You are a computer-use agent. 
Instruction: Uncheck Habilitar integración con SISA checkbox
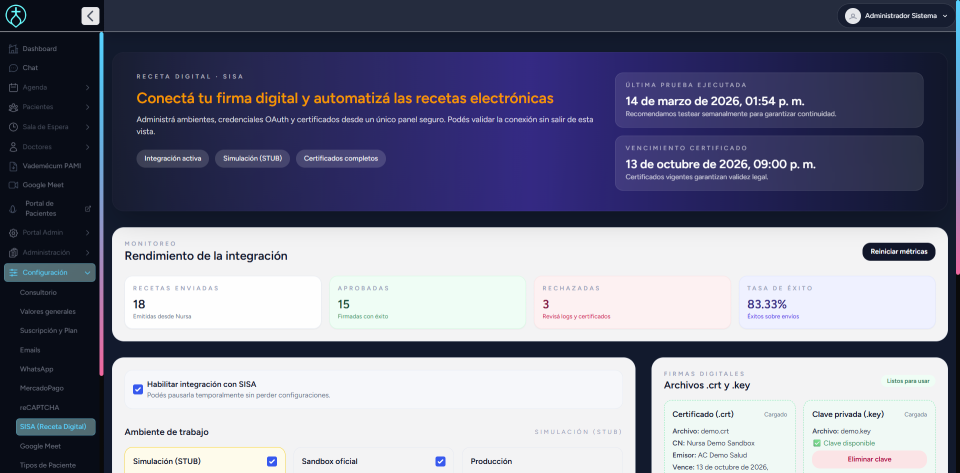(x=138, y=389)
